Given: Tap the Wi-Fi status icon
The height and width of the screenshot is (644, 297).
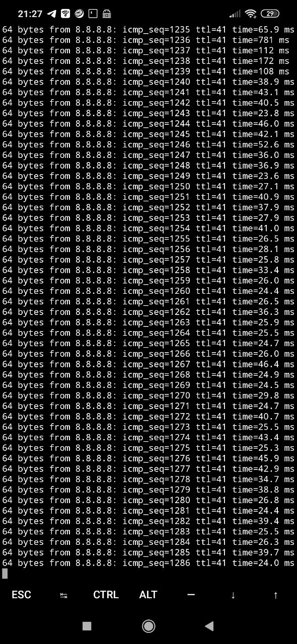Looking at the screenshot, I should [251, 14].
